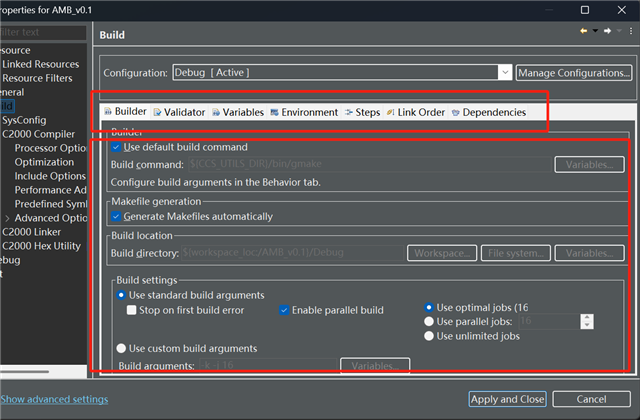Toggle Generate Makefiles automatically checkbox

117,216
